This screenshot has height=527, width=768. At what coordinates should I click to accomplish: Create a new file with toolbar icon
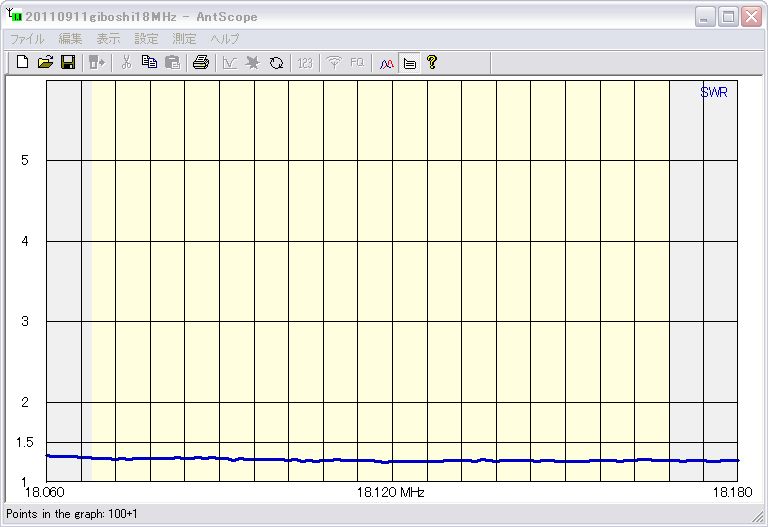(x=23, y=62)
